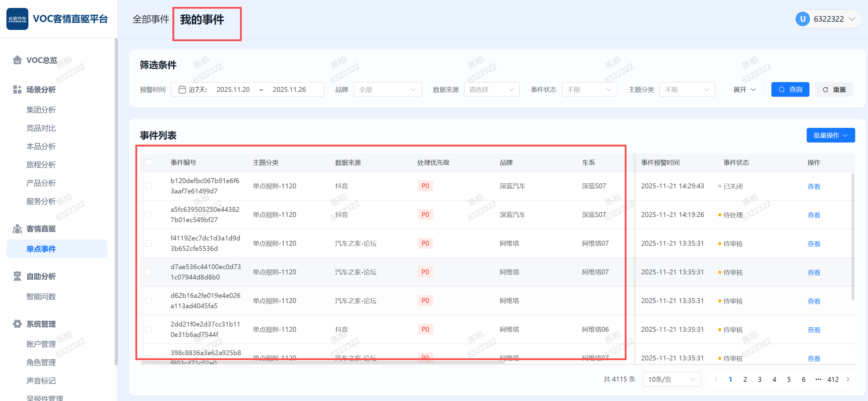The width and height of the screenshot is (868, 401).
Task: Click the VOC总览 home icon
Action: click(x=17, y=60)
